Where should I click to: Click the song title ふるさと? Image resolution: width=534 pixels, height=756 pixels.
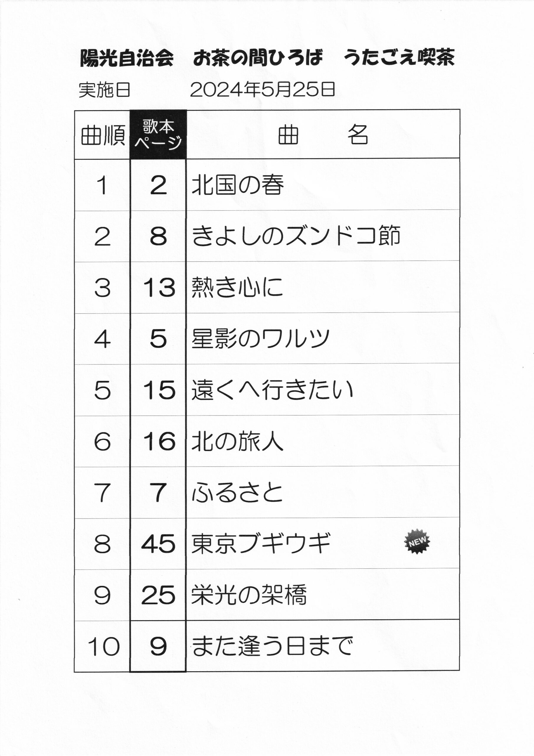[237, 493]
